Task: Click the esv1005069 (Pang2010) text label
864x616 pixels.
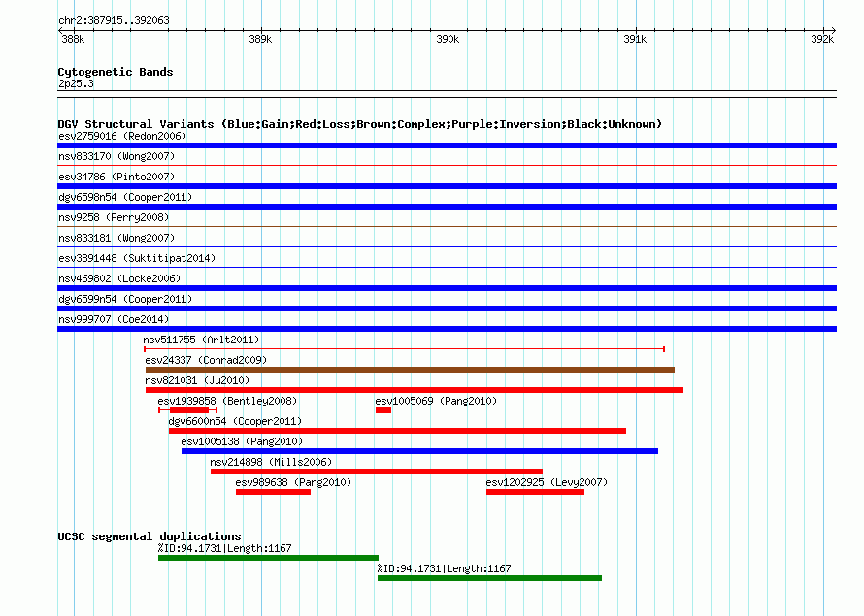Action: point(436,401)
